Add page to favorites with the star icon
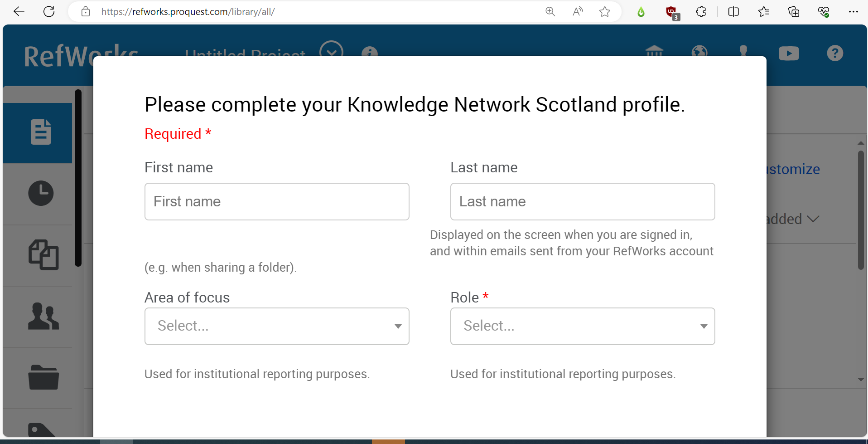Viewport: 868px width, 444px height. tap(605, 12)
